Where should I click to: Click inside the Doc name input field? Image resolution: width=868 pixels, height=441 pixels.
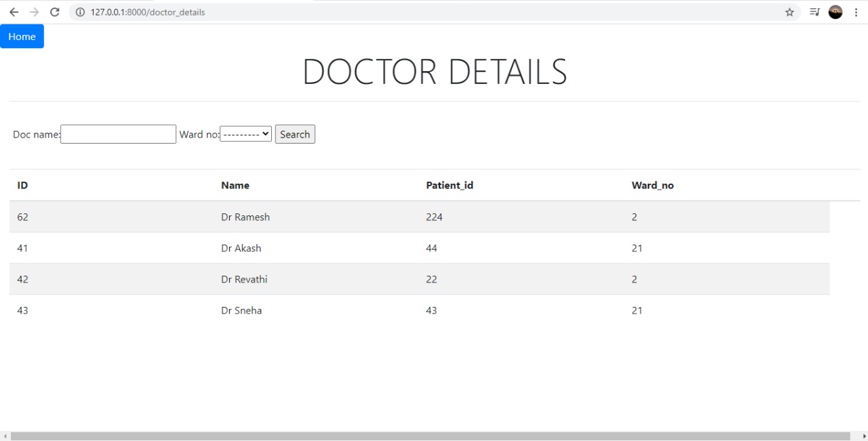(x=118, y=133)
